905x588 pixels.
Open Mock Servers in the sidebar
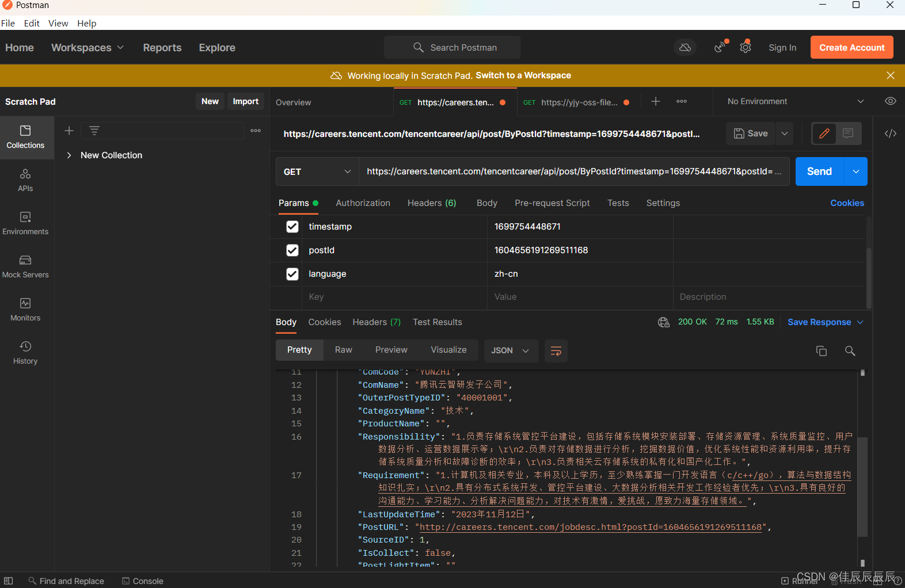25,267
